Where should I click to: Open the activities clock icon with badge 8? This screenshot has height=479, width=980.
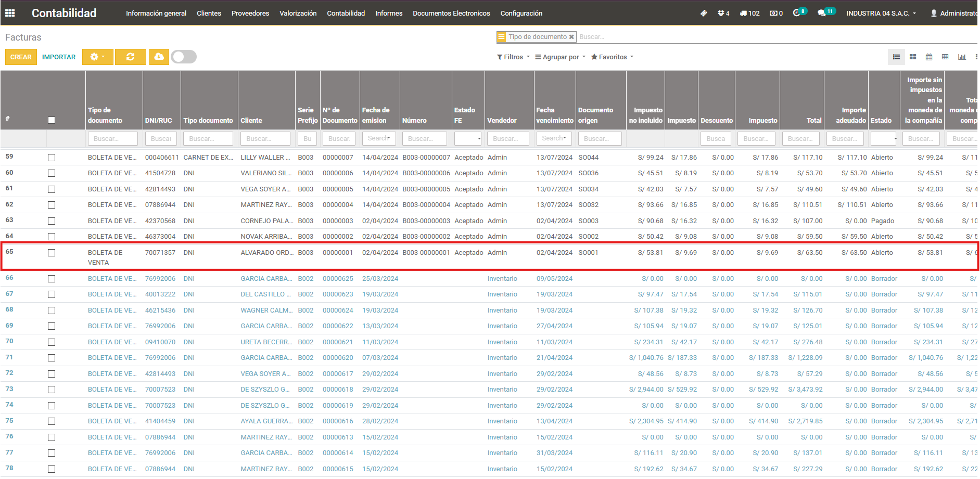(797, 13)
